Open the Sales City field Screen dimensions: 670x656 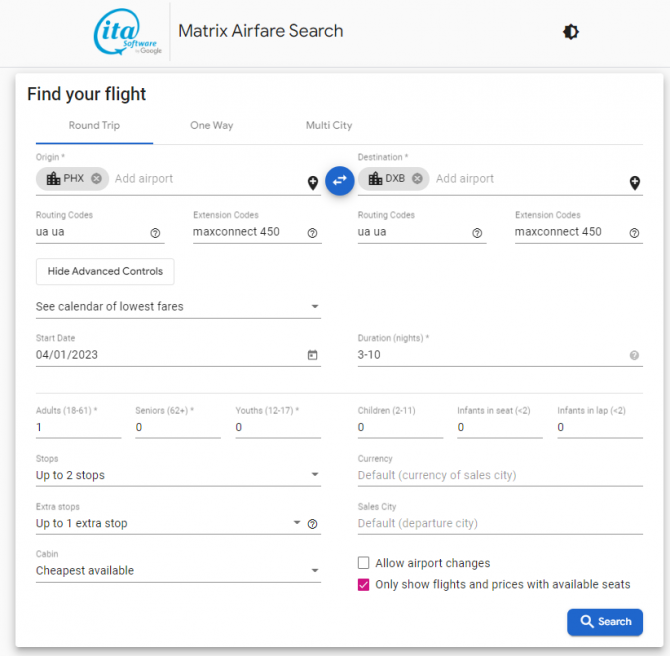click(x=500, y=523)
